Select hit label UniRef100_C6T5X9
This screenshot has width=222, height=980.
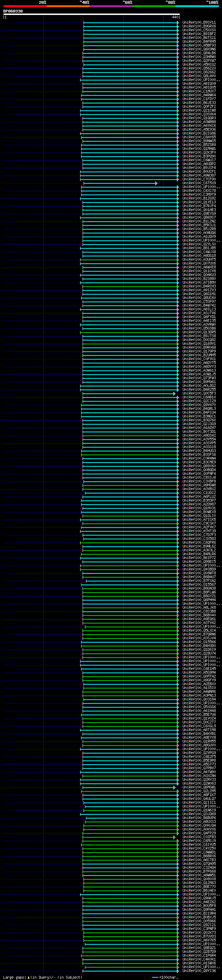pyautogui.click(x=199, y=183)
